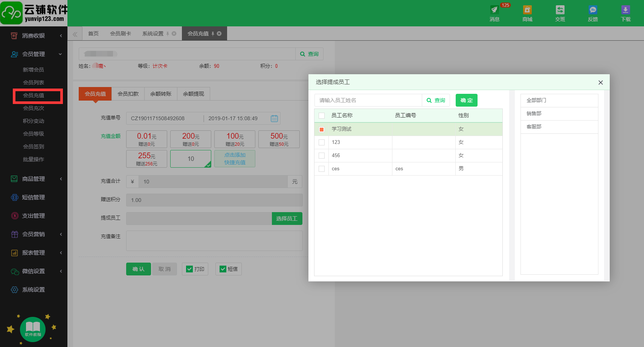
Task: Expand the 消费收银 menu arrow
Action: click(x=61, y=36)
